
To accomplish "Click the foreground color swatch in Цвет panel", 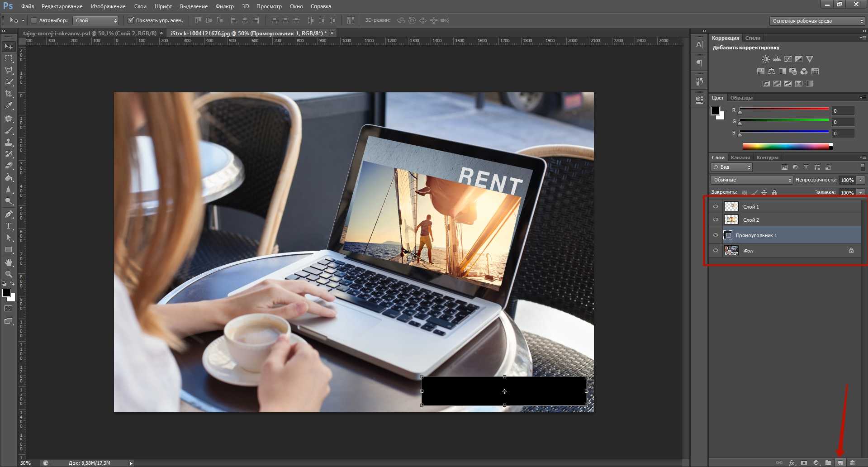I will pyautogui.click(x=716, y=111).
